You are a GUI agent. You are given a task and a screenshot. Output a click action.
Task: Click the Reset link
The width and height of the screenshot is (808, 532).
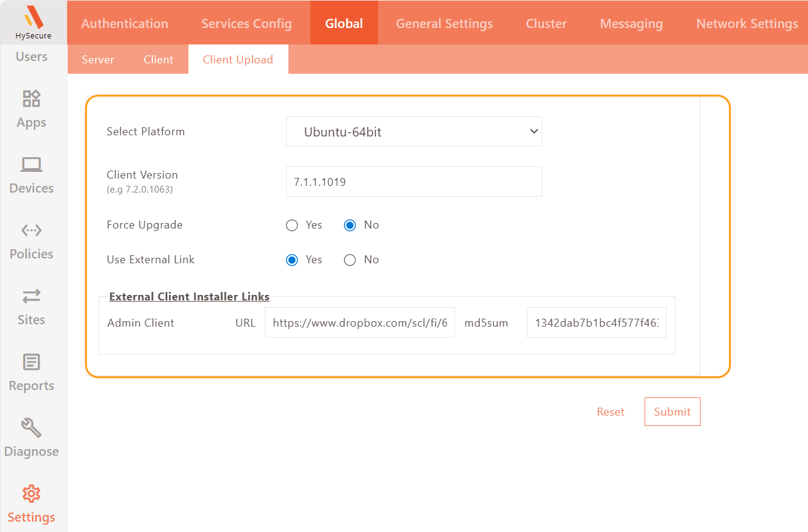click(x=610, y=412)
